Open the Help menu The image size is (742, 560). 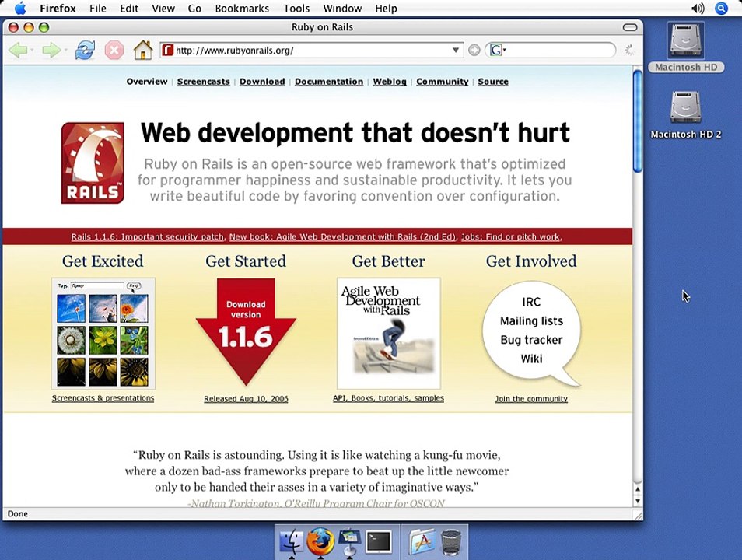click(x=386, y=9)
